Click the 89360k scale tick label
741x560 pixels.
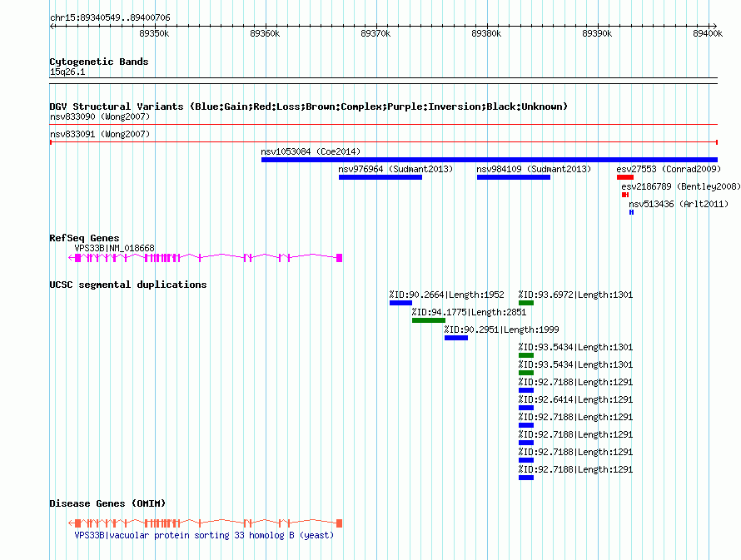(x=265, y=33)
